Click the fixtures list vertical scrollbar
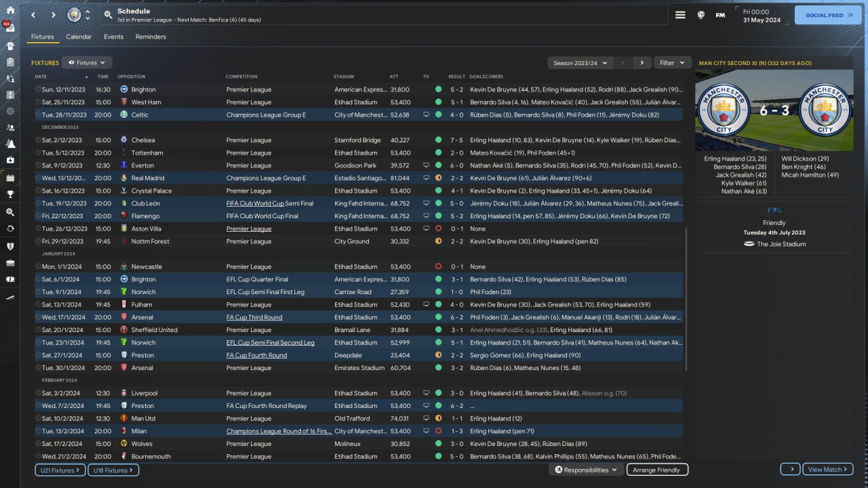The width and height of the screenshot is (868, 488). tap(686, 298)
